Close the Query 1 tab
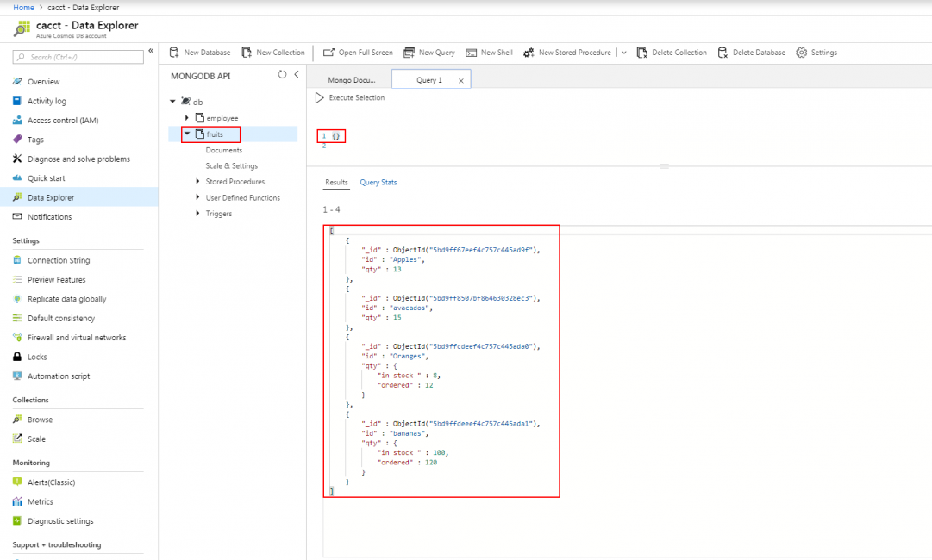Image resolution: width=932 pixels, height=560 pixels. click(x=461, y=81)
